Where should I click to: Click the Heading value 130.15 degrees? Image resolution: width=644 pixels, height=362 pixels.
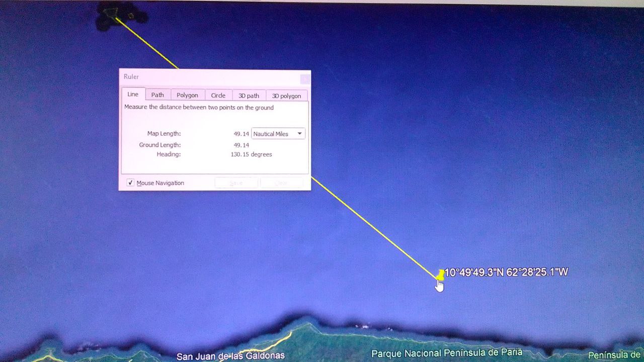tap(251, 154)
